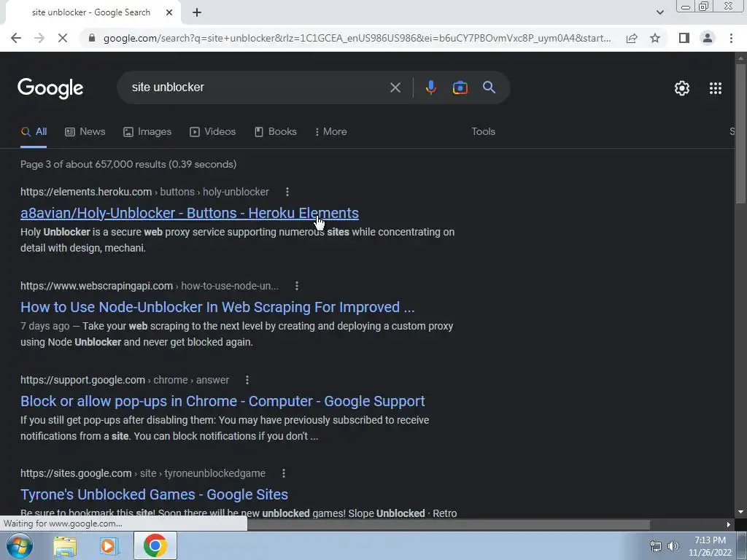Click the network icon in system tray

pyautogui.click(x=656, y=546)
